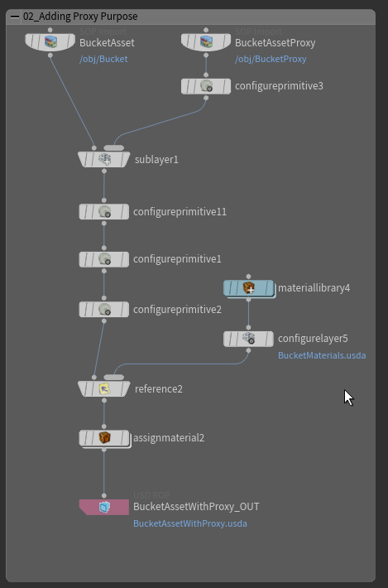Screen dimensions: 388x588
Task: Select the BucketAsset SOP Import node icon
Action: tap(50, 41)
